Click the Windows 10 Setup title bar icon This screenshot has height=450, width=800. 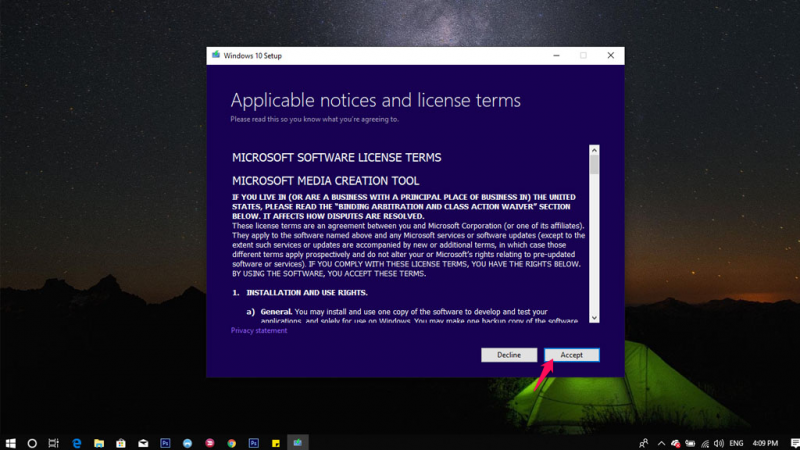point(214,56)
